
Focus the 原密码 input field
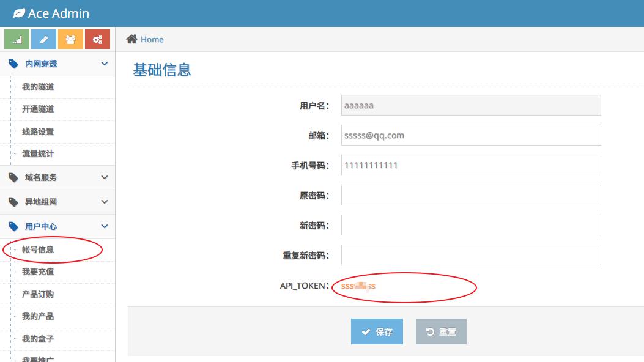471,195
